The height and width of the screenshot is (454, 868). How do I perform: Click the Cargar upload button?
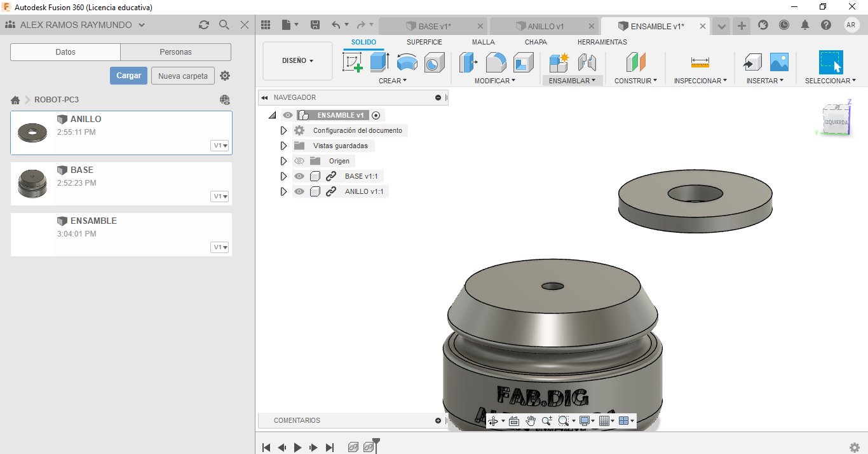(x=128, y=76)
